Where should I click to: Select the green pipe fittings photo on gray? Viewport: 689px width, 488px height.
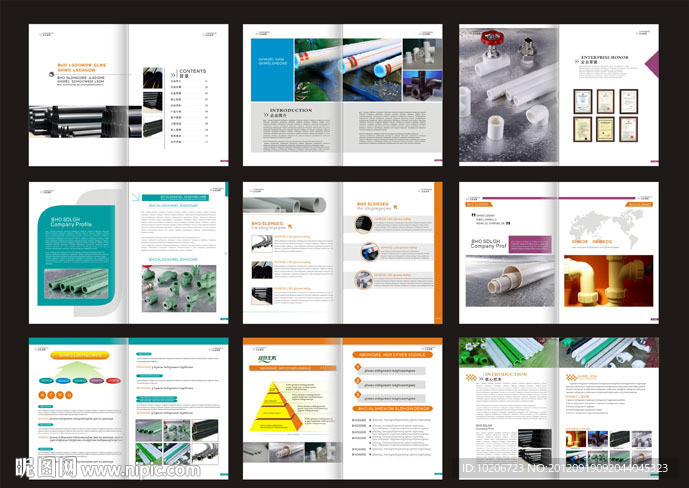coord(179,288)
